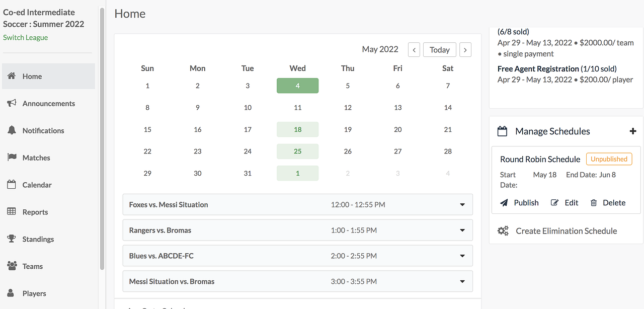Click the pencil Edit schedule icon
Screen dimensions: 644x309
click(x=555, y=203)
